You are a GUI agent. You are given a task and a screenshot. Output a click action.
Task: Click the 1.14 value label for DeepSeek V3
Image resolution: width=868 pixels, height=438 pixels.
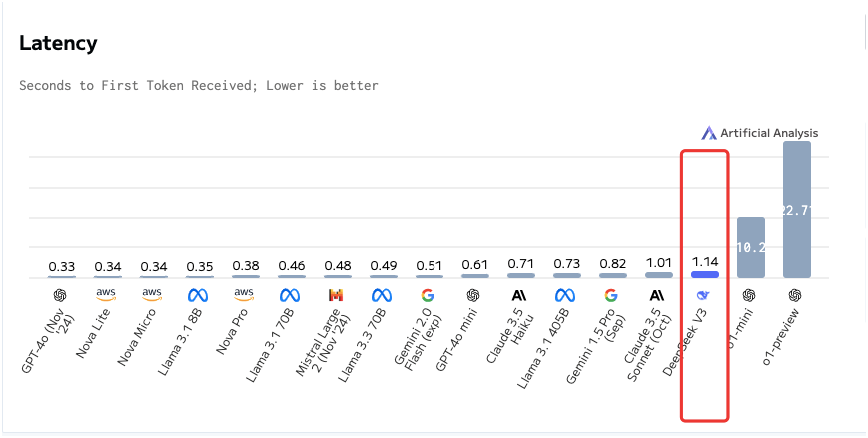tap(704, 261)
